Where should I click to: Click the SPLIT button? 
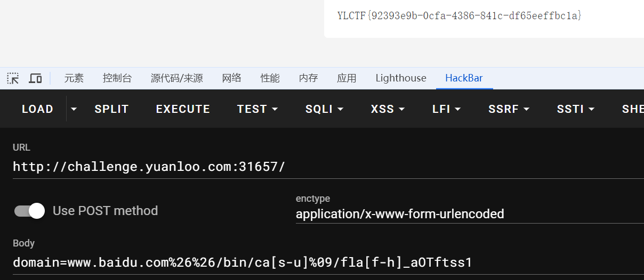(111, 109)
